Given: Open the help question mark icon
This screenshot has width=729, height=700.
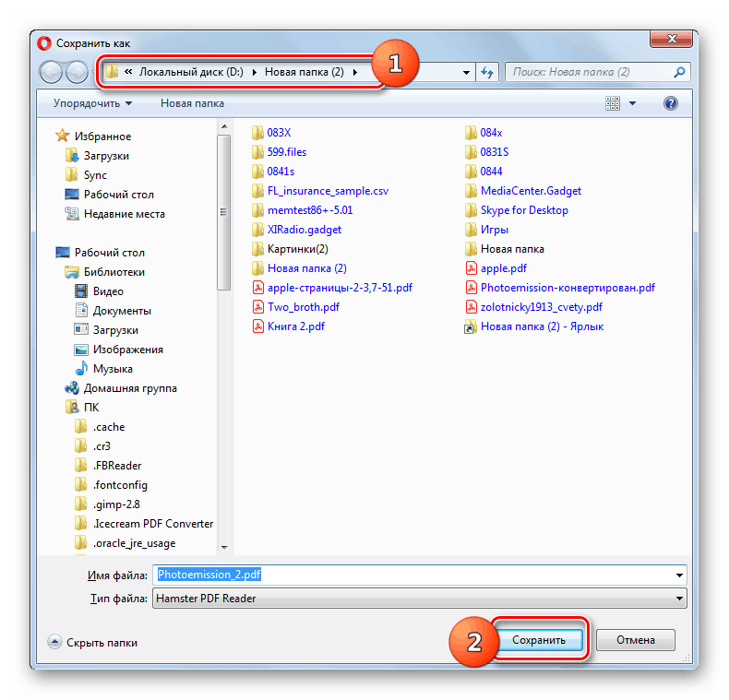Looking at the screenshot, I should [x=671, y=103].
